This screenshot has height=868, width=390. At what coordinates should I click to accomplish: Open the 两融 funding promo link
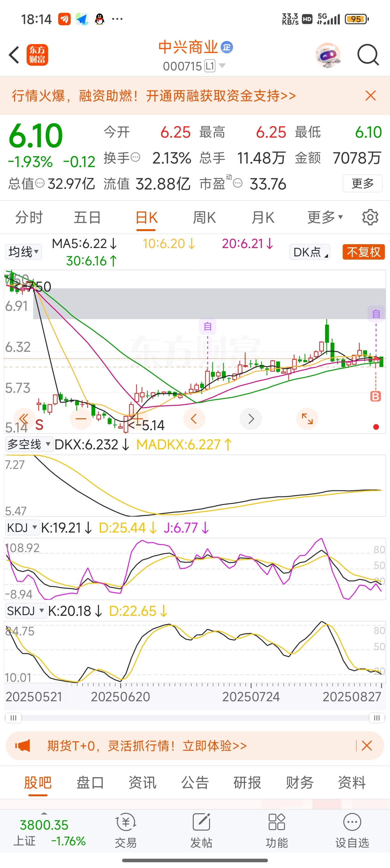[154, 96]
